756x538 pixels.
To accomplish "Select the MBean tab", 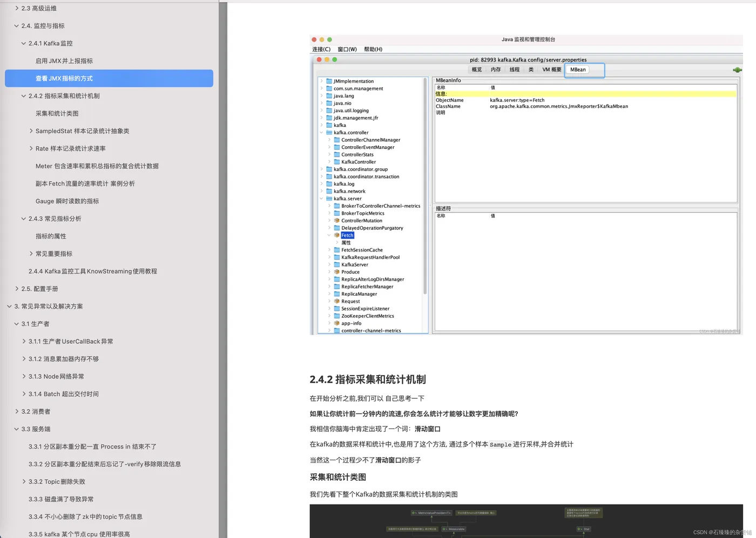I will pos(578,70).
